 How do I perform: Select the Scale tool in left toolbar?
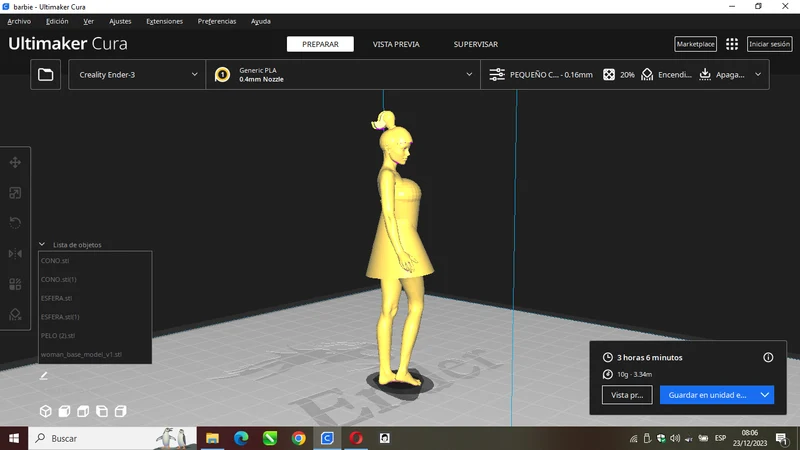point(15,193)
